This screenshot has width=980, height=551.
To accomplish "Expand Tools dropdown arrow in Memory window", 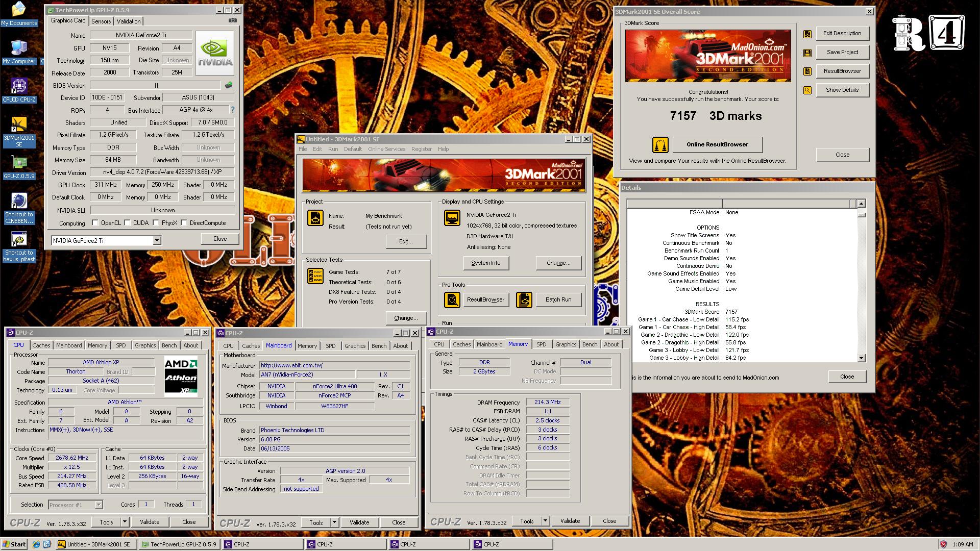I will [545, 521].
